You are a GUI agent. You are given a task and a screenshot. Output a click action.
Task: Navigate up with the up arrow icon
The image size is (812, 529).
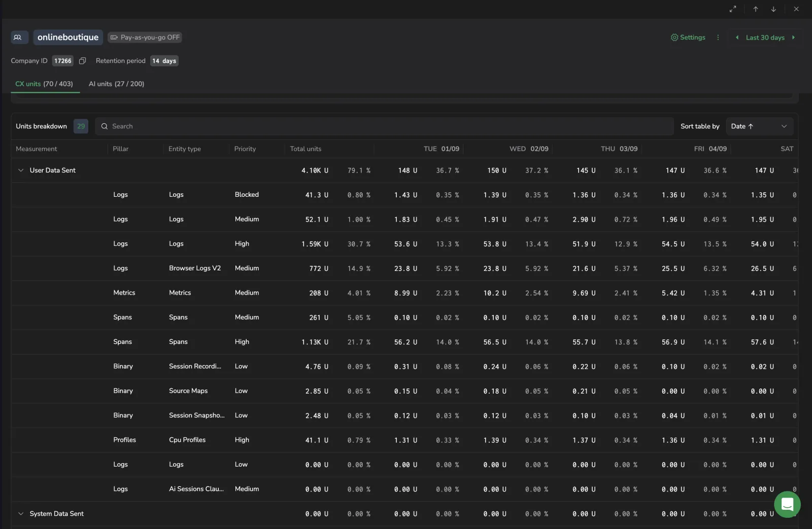click(756, 9)
